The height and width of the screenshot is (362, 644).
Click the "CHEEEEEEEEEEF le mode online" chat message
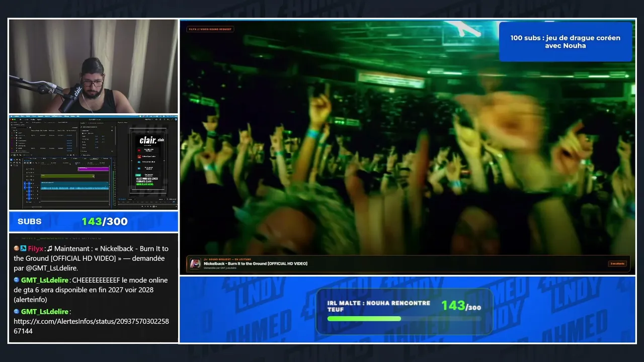(91, 290)
